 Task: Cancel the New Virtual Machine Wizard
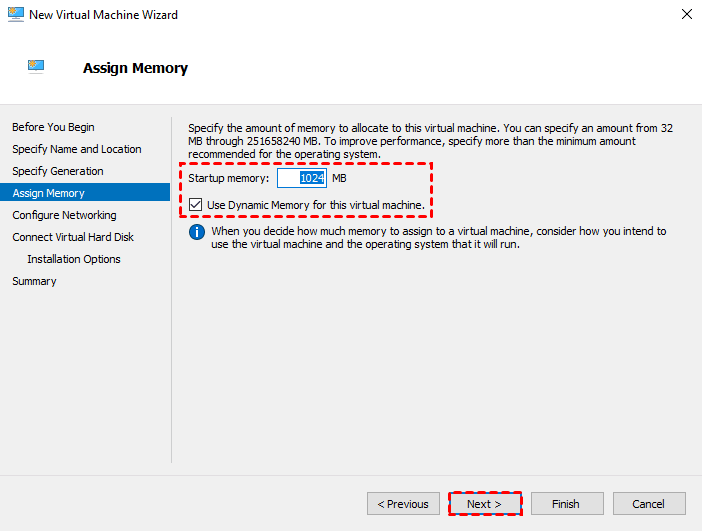649,504
